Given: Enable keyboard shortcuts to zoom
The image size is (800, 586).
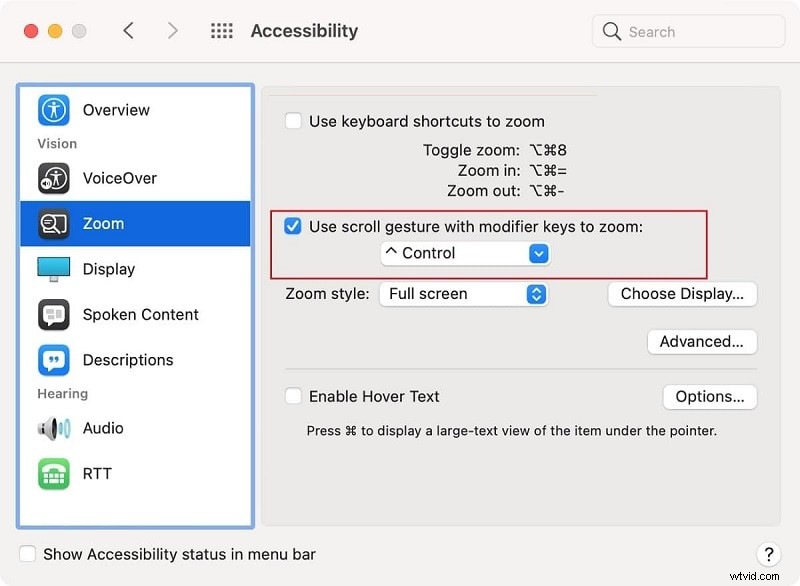Looking at the screenshot, I should [x=293, y=120].
